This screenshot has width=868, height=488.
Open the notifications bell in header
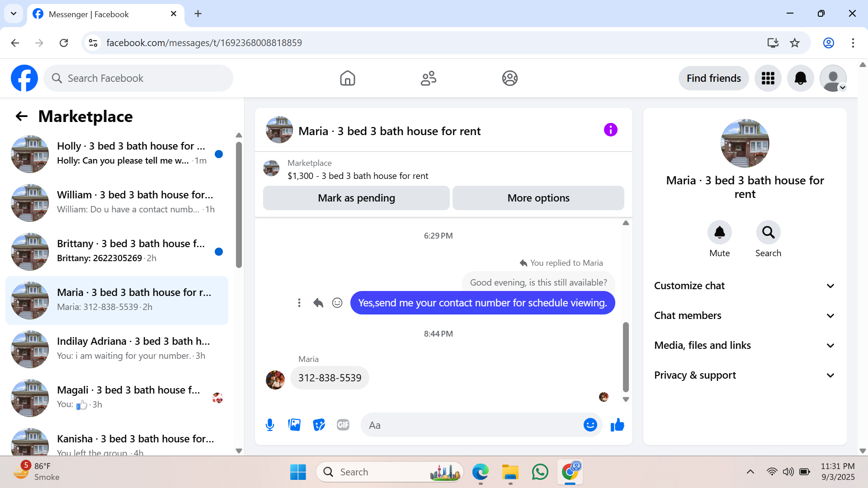pos(801,78)
